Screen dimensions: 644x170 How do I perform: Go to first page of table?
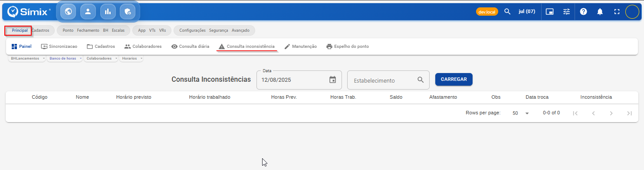click(575, 113)
